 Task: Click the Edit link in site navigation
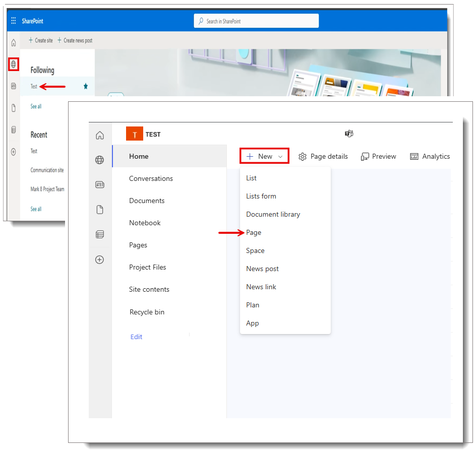point(136,337)
